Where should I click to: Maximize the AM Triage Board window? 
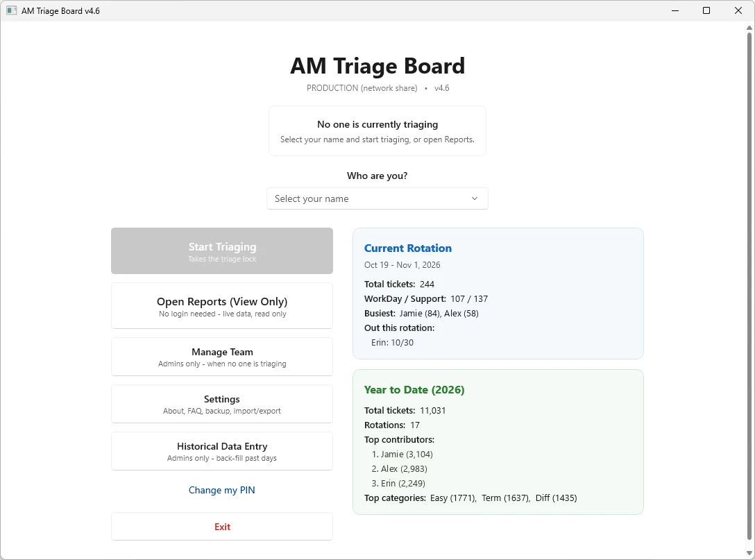coord(706,10)
